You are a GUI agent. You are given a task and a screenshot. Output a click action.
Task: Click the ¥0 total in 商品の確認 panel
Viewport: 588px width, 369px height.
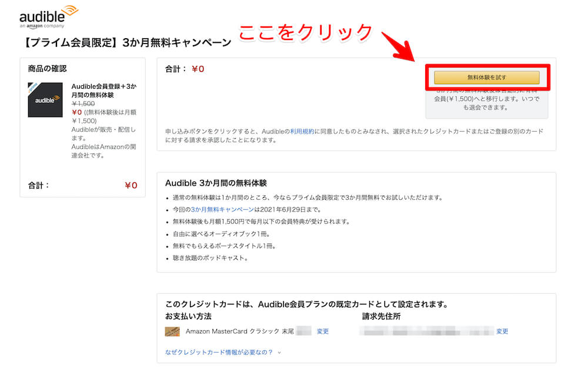[x=131, y=186]
